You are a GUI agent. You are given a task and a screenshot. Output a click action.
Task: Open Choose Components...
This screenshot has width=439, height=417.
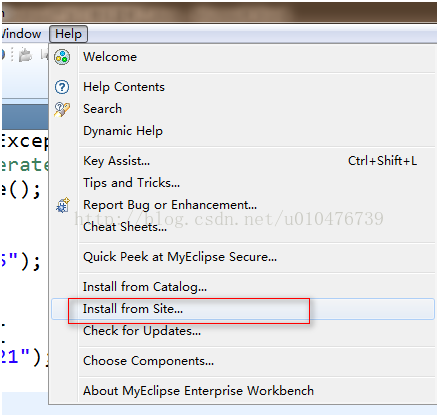point(243,361)
